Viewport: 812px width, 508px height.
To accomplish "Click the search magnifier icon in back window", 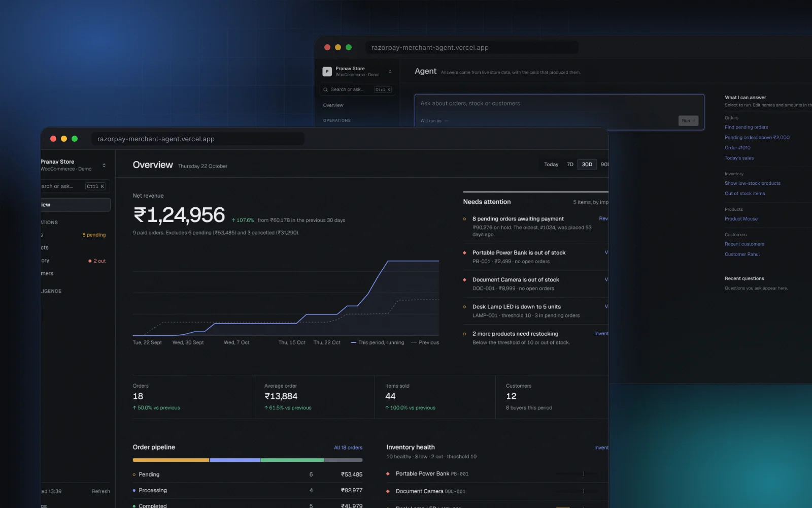I will click(x=326, y=89).
